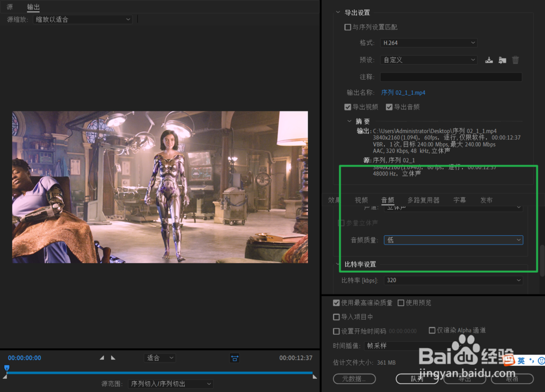Open the Multiplexer tab
545x392 pixels.
coord(423,200)
